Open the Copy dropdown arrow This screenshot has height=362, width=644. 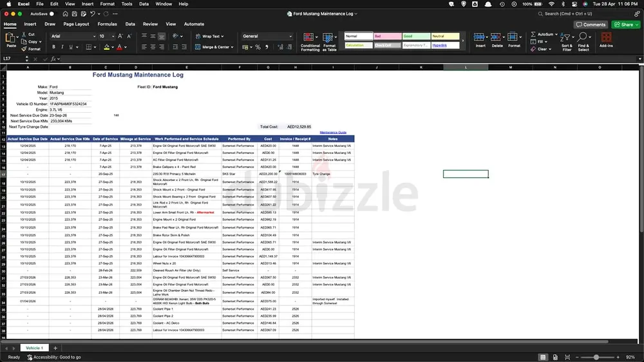pos(40,41)
